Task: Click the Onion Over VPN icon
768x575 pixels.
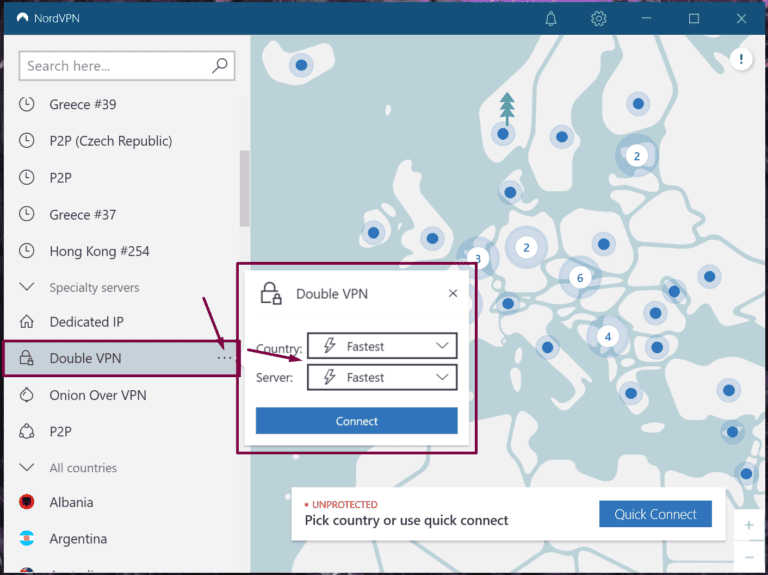Action: pyautogui.click(x=28, y=395)
